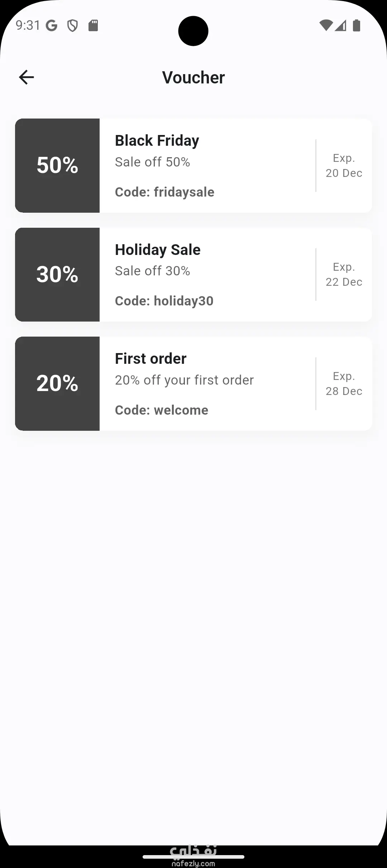This screenshot has height=868, width=387.
Task: Tap the shield status bar icon
Action: coord(73,26)
